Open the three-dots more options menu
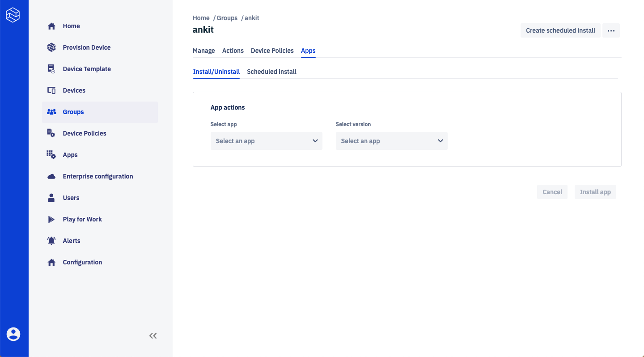 pyautogui.click(x=611, y=30)
